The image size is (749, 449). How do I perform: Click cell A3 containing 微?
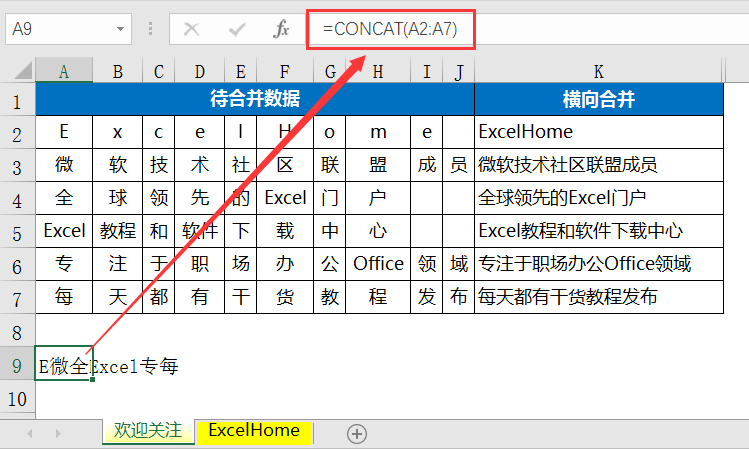pos(64,165)
